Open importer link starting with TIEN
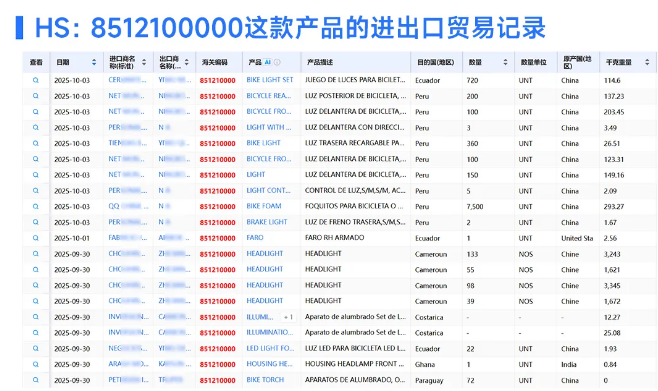 point(128,143)
